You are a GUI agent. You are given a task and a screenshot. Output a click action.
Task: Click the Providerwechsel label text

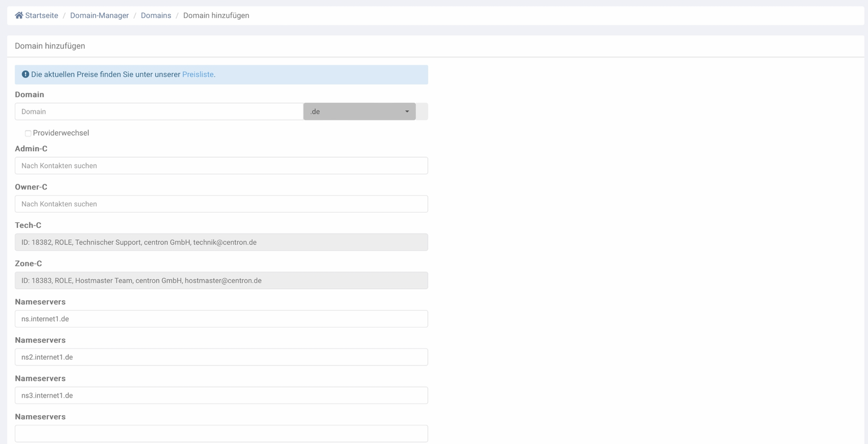(x=61, y=133)
